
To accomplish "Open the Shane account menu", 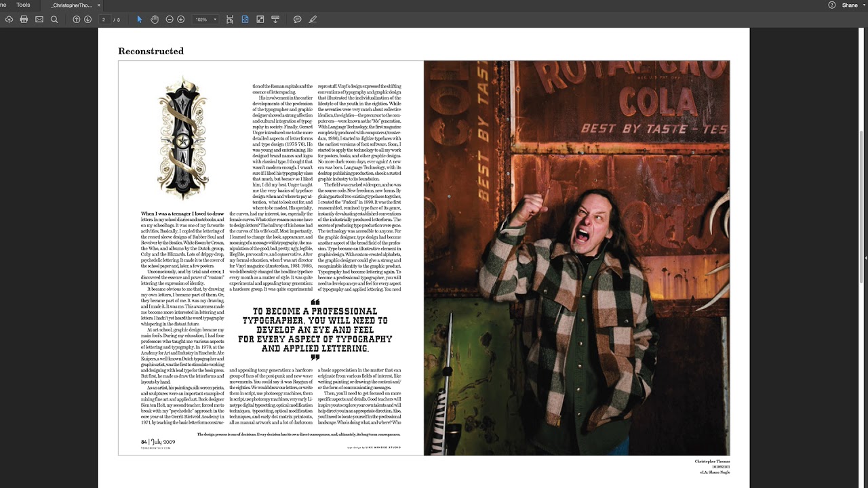I will [x=853, y=5].
